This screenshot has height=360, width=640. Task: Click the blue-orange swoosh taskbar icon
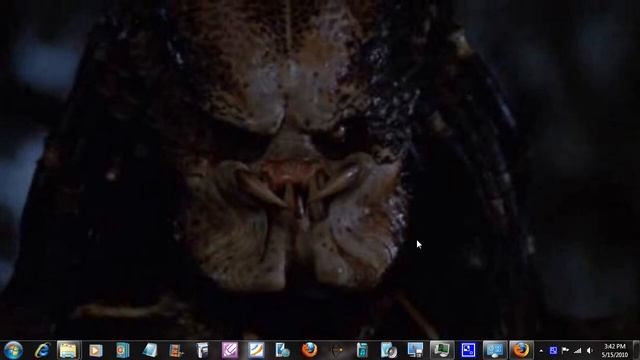[256, 350]
